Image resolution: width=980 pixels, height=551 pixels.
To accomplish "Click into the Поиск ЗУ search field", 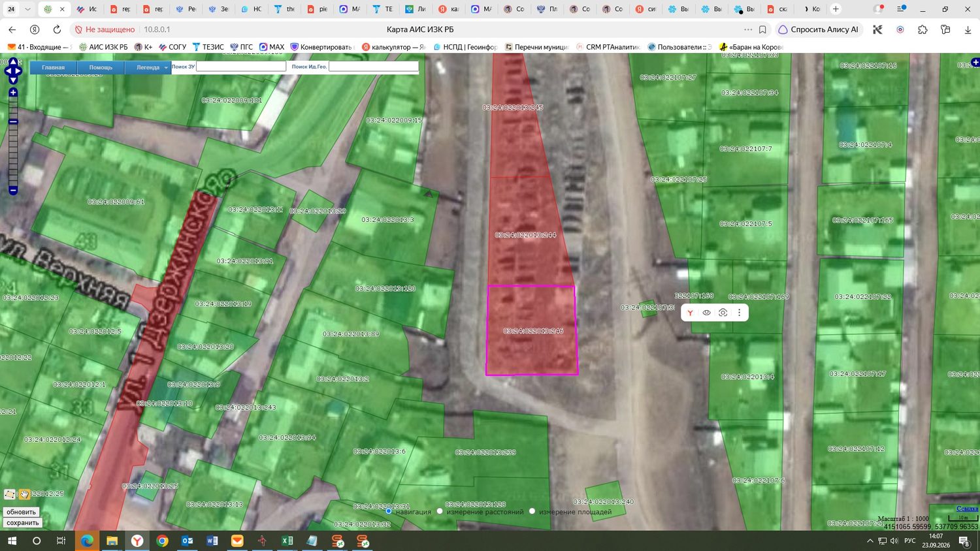I will pos(241,67).
